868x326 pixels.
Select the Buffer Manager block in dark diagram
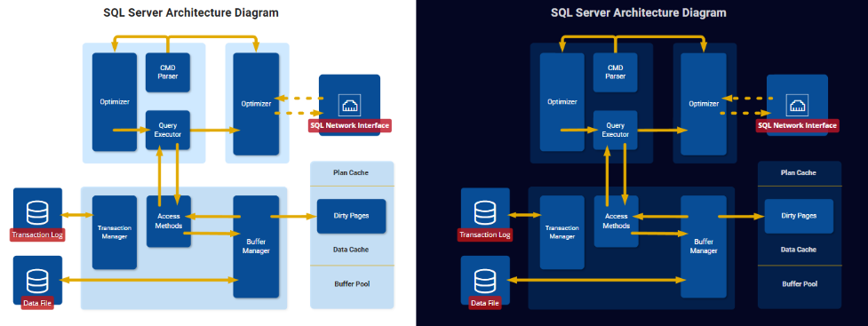tap(704, 247)
